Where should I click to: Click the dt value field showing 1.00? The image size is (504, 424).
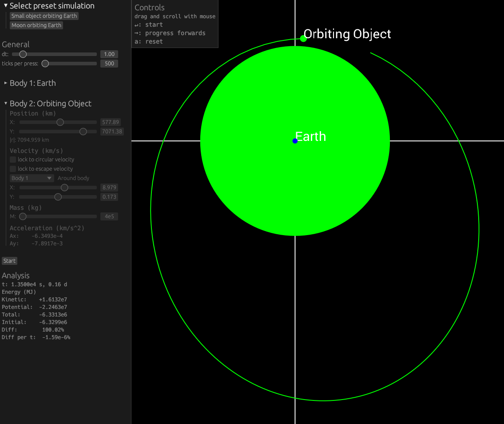point(109,54)
